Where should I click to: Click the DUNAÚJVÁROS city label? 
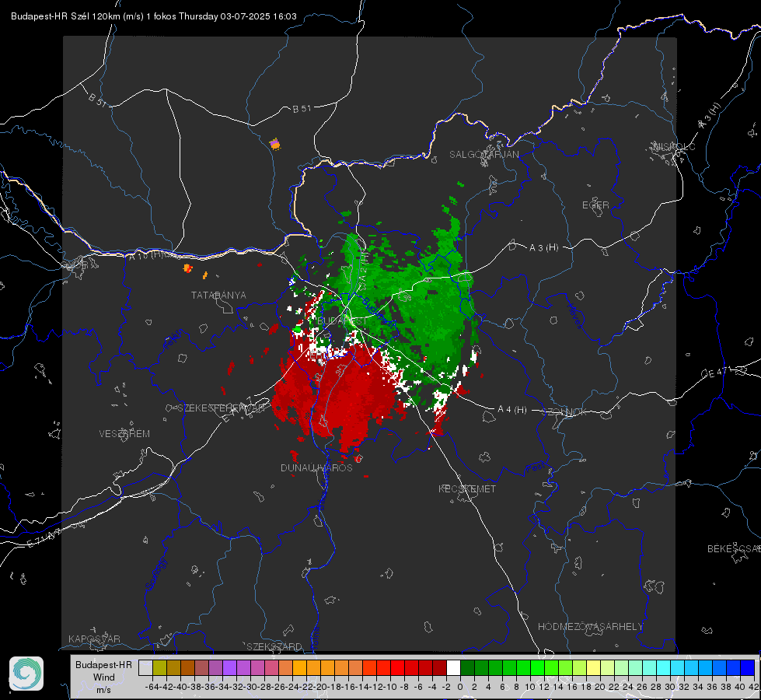(x=316, y=467)
